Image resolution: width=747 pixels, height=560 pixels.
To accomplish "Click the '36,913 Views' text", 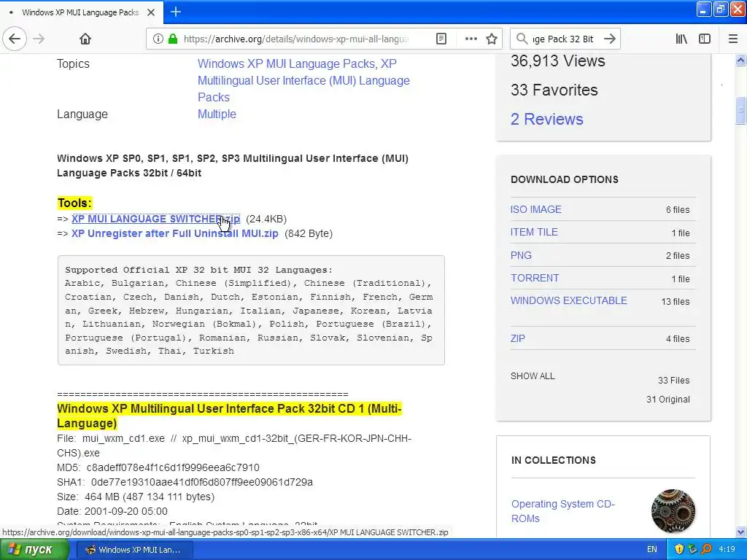I will pyautogui.click(x=558, y=61).
